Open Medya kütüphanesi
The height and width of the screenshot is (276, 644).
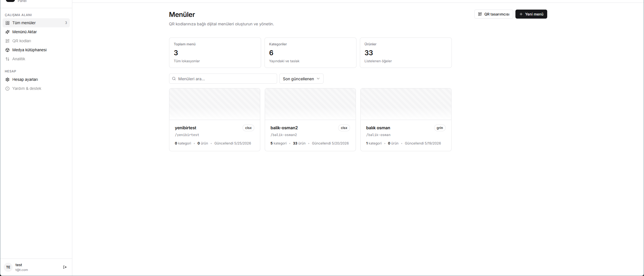[36, 50]
